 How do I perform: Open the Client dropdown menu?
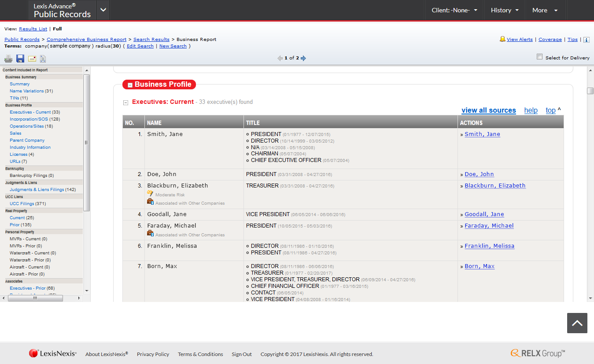click(x=454, y=10)
